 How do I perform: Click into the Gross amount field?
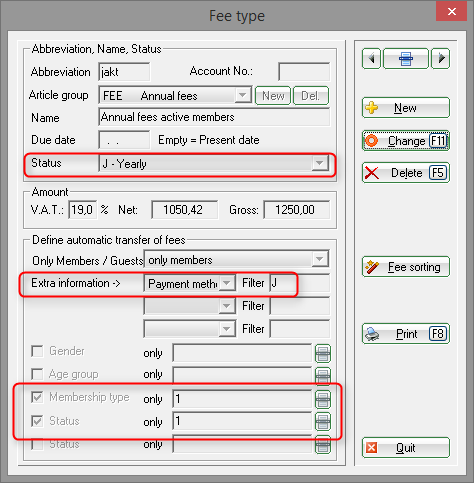[x=297, y=210]
